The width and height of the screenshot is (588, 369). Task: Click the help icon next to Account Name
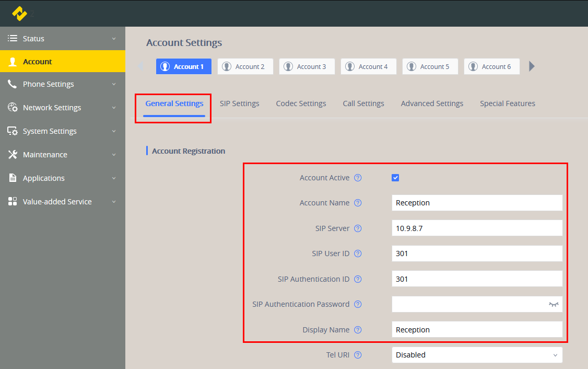click(358, 203)
